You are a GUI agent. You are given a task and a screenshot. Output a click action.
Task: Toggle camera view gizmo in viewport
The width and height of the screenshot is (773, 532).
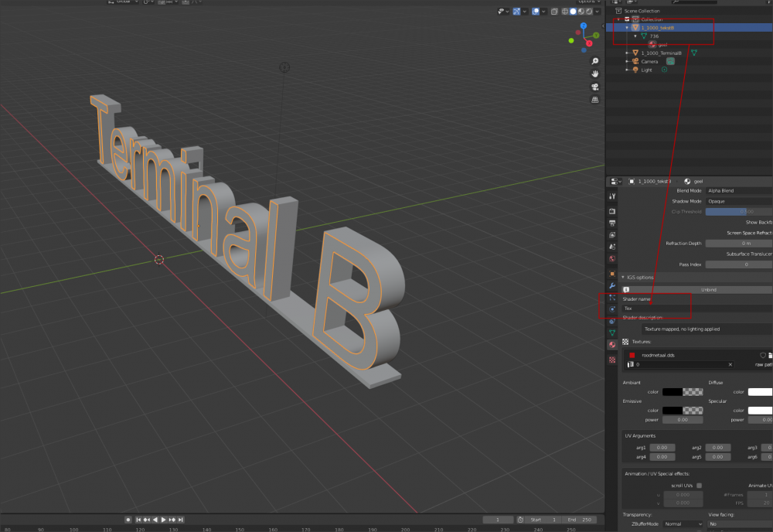click(595, 87)
